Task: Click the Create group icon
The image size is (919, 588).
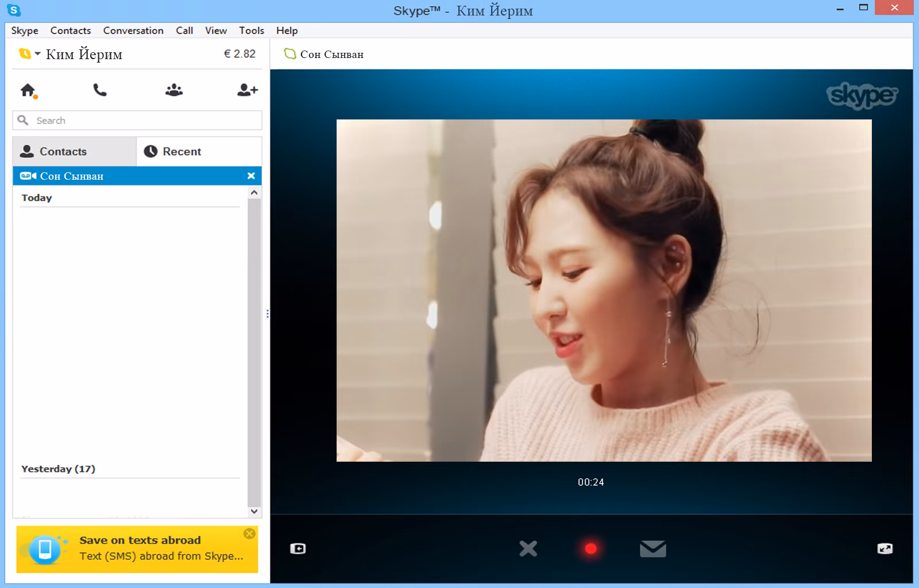Action: pyautogui.click(x=174, y=90)
